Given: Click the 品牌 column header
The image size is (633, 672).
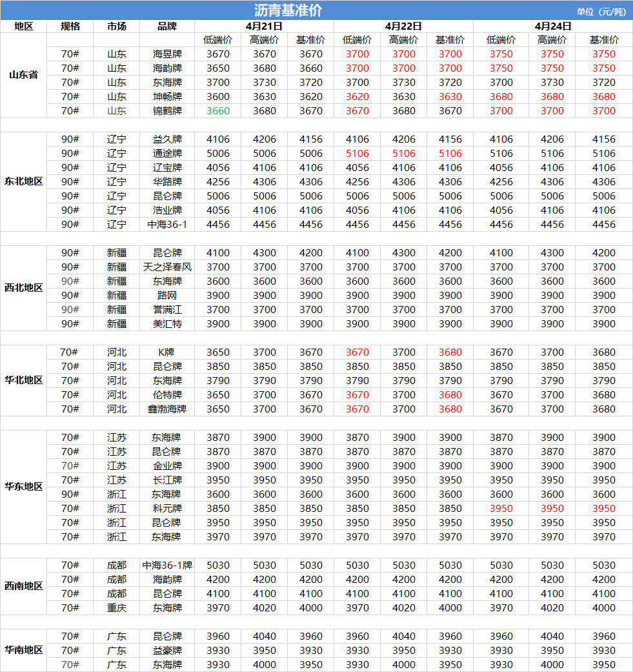Looking at the screenshot, I should coord(167,26).
